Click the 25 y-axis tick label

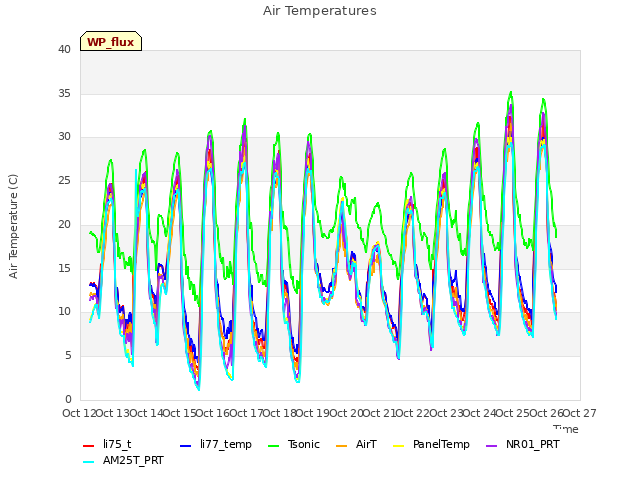coord(64,180)
